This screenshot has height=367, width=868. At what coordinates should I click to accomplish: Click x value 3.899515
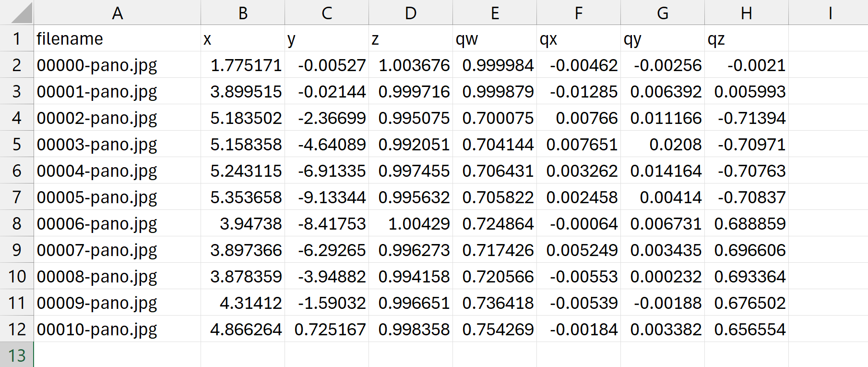click(243, 91)
